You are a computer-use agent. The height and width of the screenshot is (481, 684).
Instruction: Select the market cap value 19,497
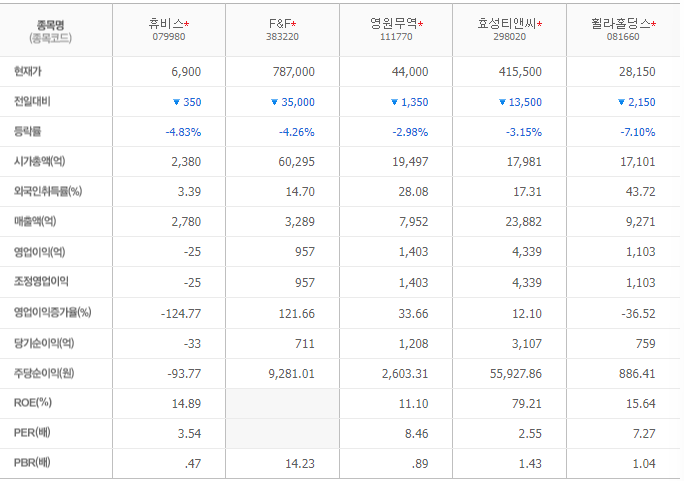click(x=410, y=162)
